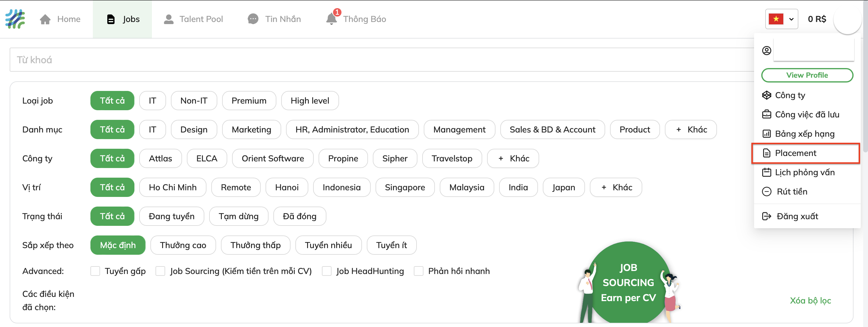Enable Phản hồi nhanh filtering
This screenshot has width=868, height=327.
[418, 271]
